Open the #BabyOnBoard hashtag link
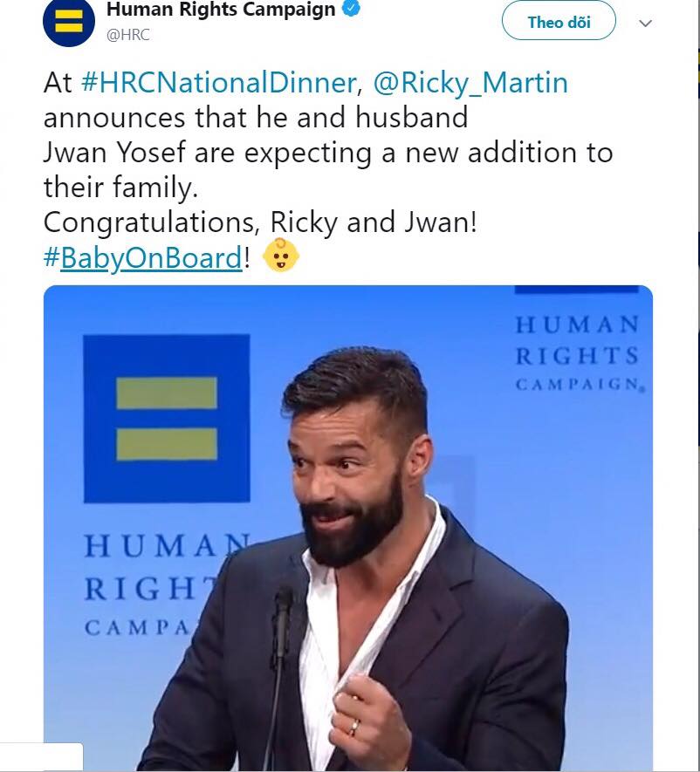 coord(154,257)
